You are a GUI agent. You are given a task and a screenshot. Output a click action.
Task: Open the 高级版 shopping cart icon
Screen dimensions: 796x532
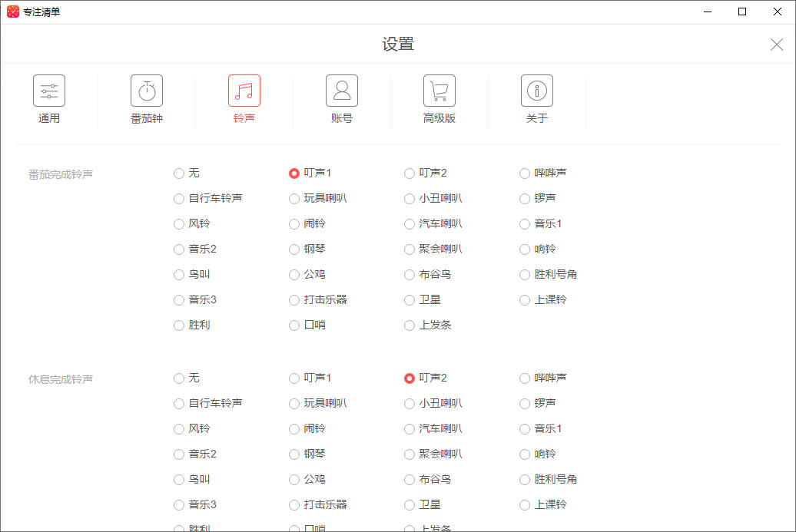pos(439,91)
